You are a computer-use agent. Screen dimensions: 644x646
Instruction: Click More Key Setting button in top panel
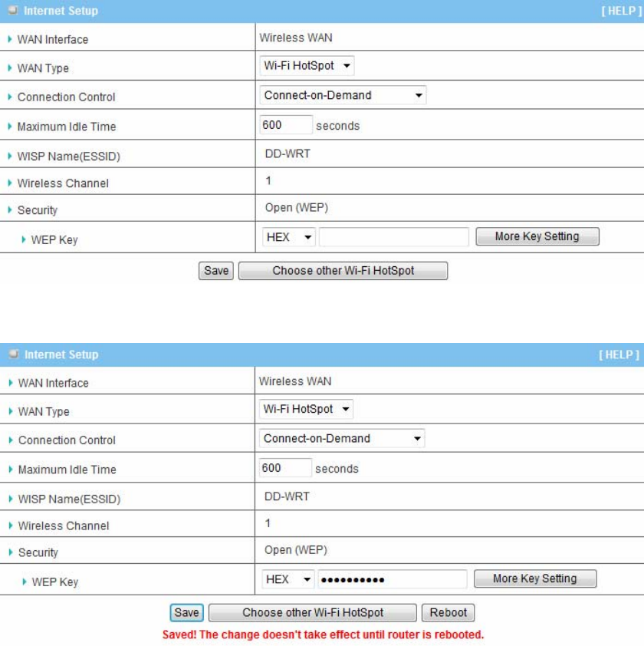coord(537,236)
